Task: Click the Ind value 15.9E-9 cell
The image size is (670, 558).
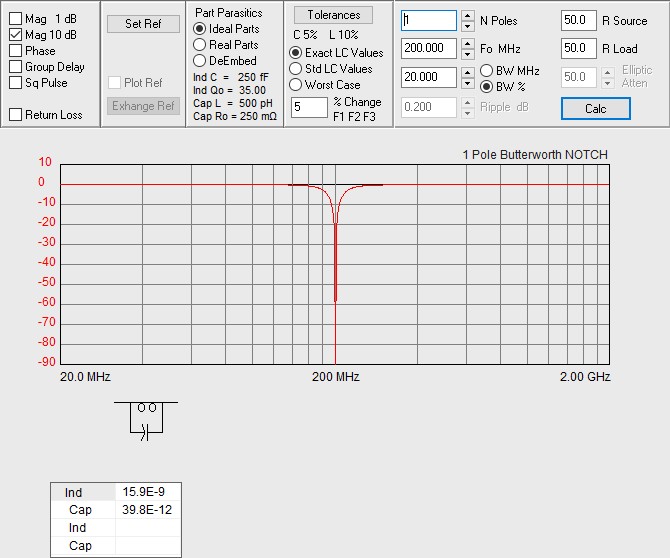Action: (x=148, y=492)
